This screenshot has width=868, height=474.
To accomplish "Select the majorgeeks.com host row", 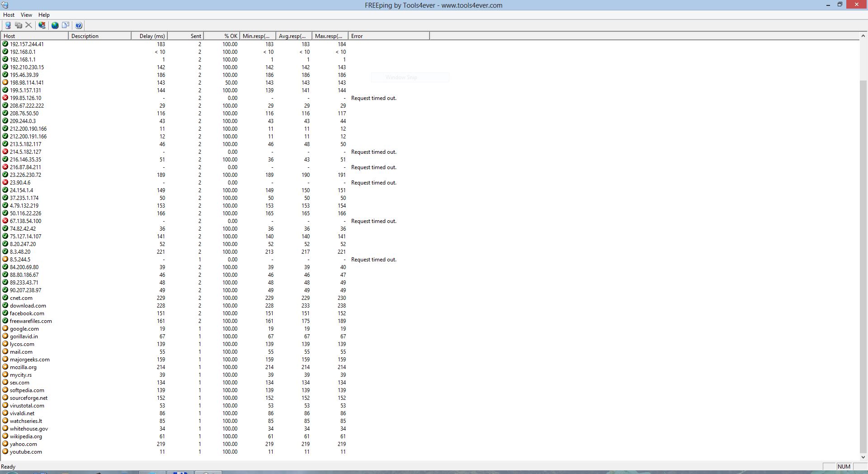I will (x=215, y=359).
